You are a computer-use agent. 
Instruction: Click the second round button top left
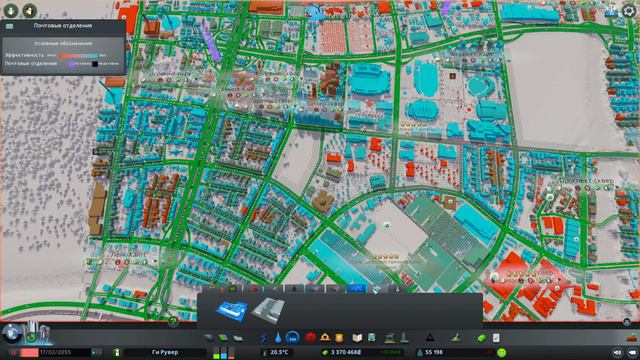pyautogui.click(x=29, y=11)
